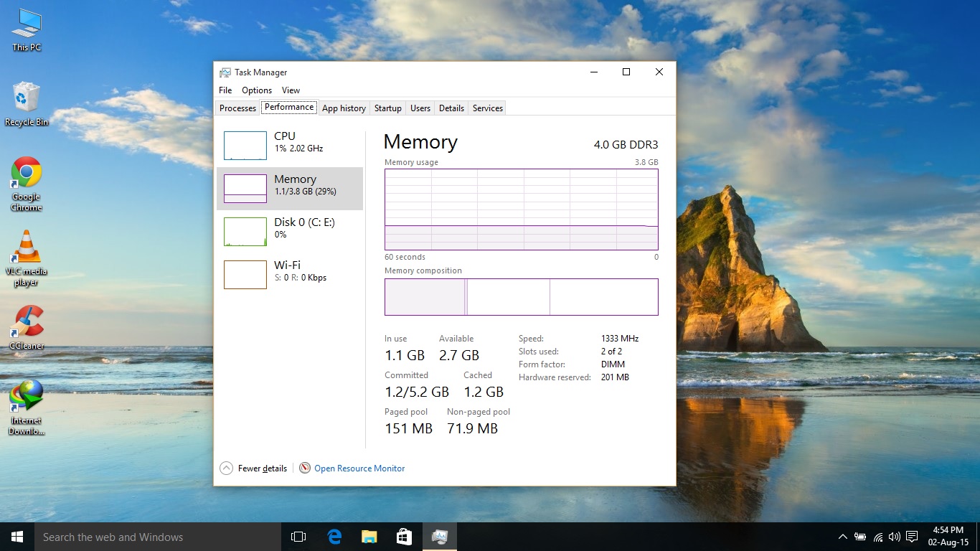The width and height of the screenshot is (980, 551).
Task: Open File Explorer from the taskbar
Action: (x=369, y=537)
